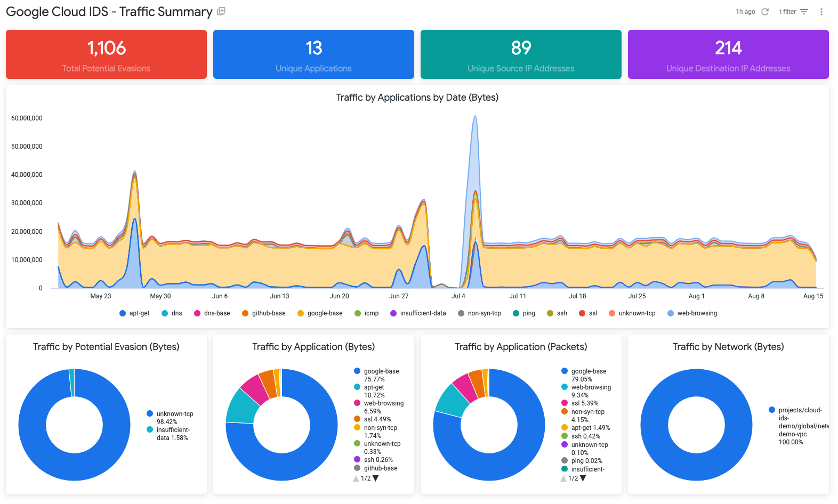Click ssh 0.26% legend entry

[374, 460]
